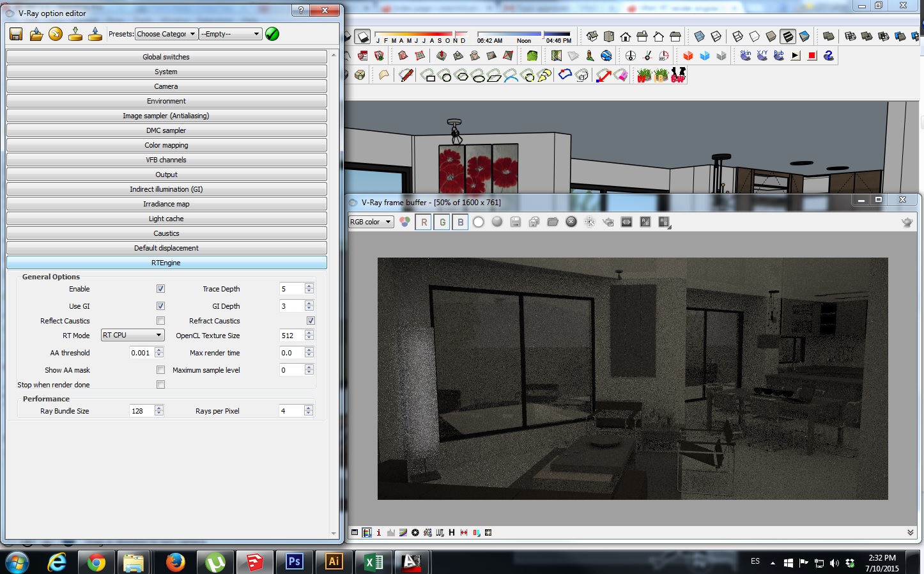
Task: Show monochrome mode gray sphere icon
Action: point(497,222)
